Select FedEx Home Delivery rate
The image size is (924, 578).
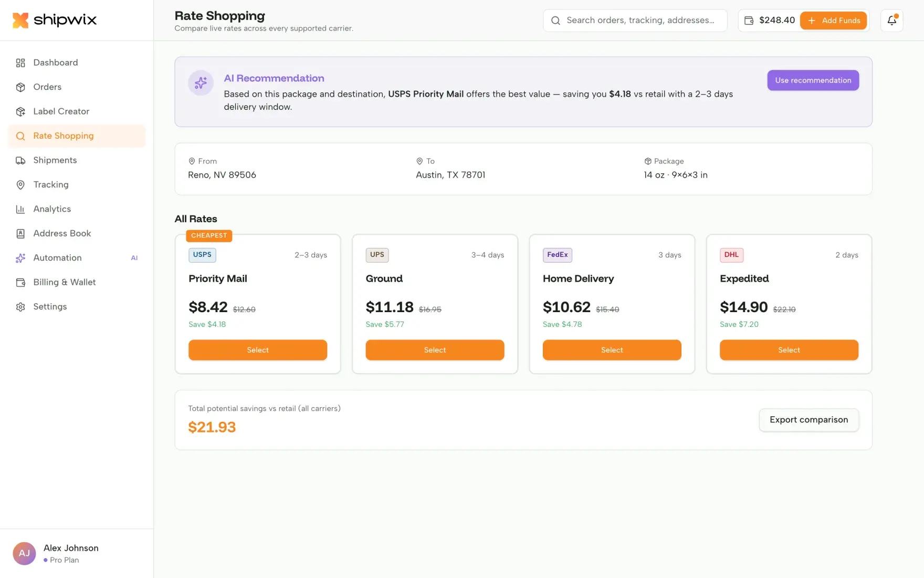pyautogui.click(x=612, y=350)
